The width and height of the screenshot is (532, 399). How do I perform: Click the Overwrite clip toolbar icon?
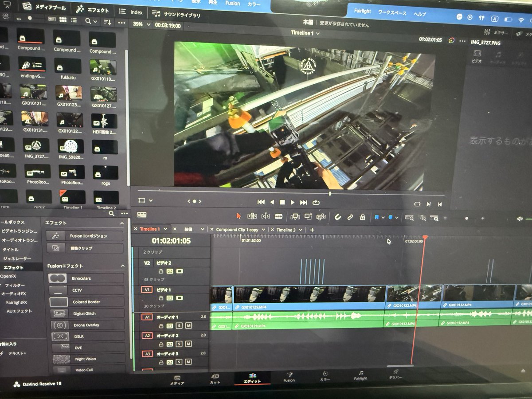(x=308, y=216)
